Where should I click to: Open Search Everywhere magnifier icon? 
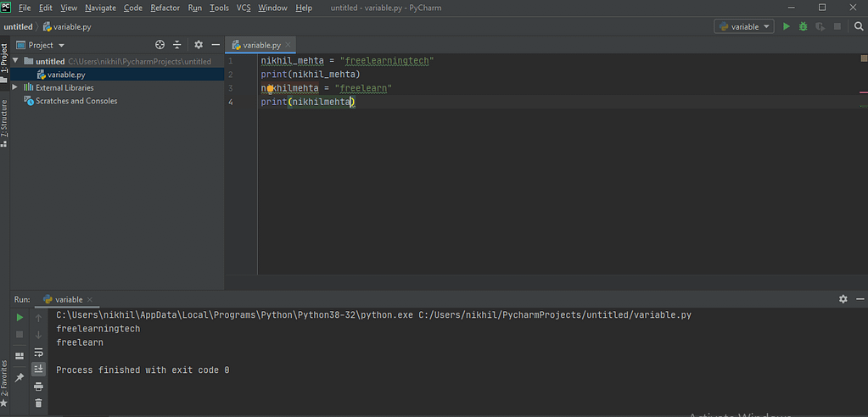(x=858, y=26)
